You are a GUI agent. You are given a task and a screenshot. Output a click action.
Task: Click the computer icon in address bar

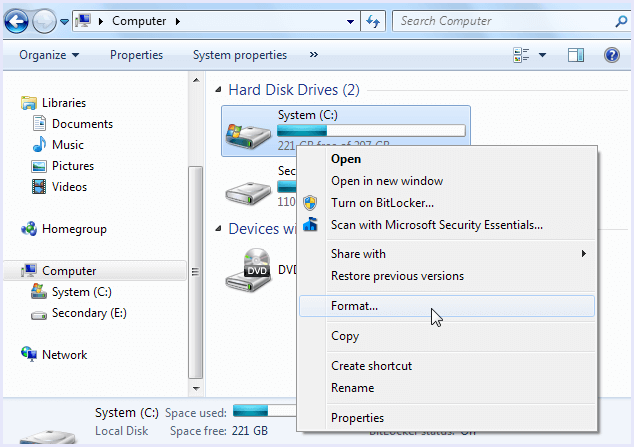coord(83,21)
